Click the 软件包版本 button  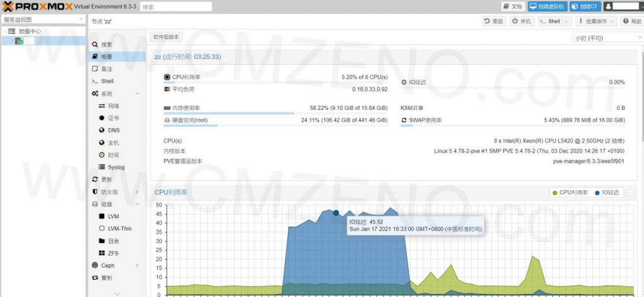coord(166,37)
